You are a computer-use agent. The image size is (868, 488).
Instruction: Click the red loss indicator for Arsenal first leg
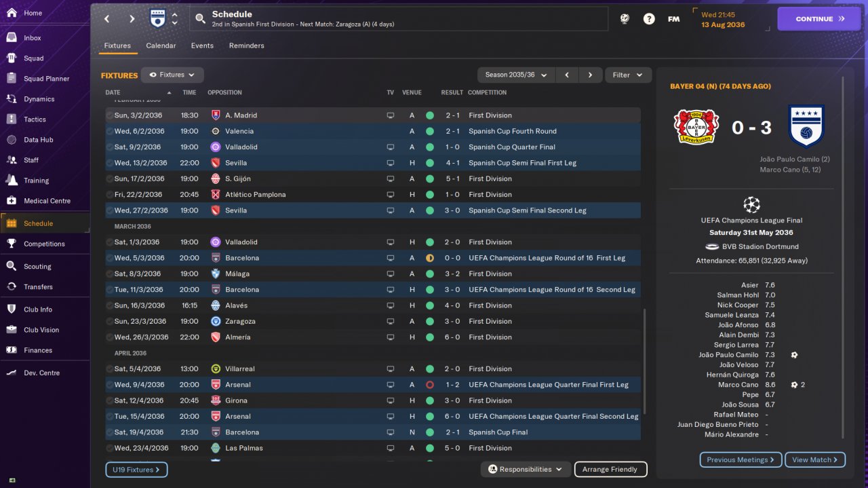pos(429,385)
